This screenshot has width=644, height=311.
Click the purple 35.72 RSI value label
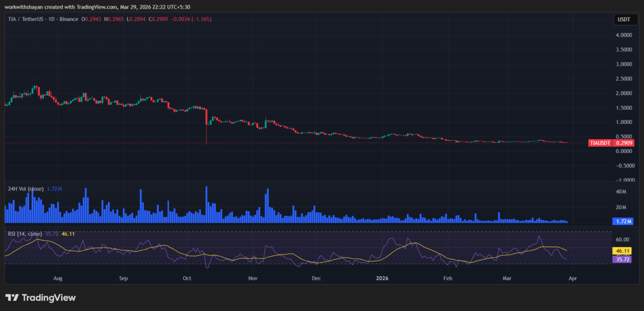click(621, 259)
